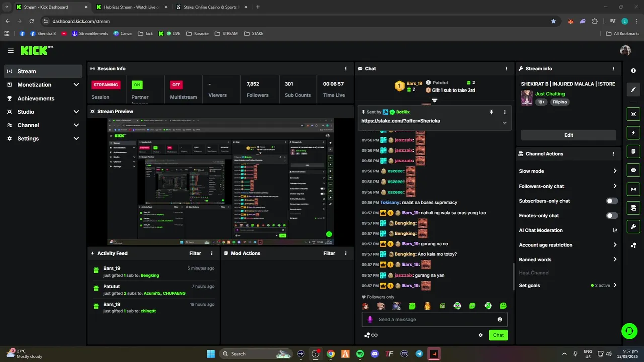Screen dimensions: 644x362
Task: Open Chat panel three-dot menu
Action: pos(506,69)
